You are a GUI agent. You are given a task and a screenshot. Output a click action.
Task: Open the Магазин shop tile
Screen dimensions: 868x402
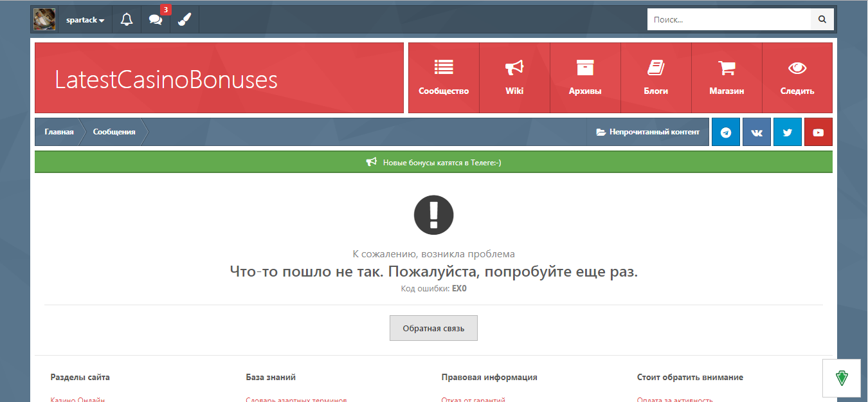point(727,78)
